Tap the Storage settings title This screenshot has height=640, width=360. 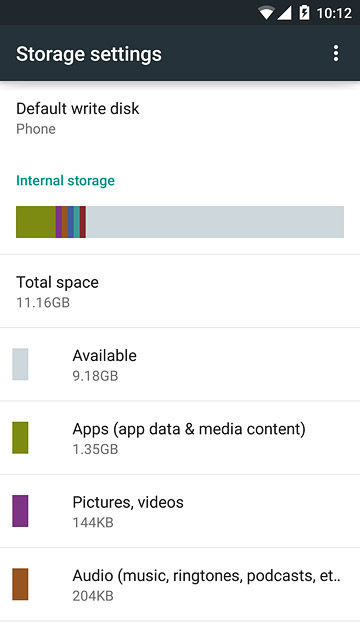point(89,54)
